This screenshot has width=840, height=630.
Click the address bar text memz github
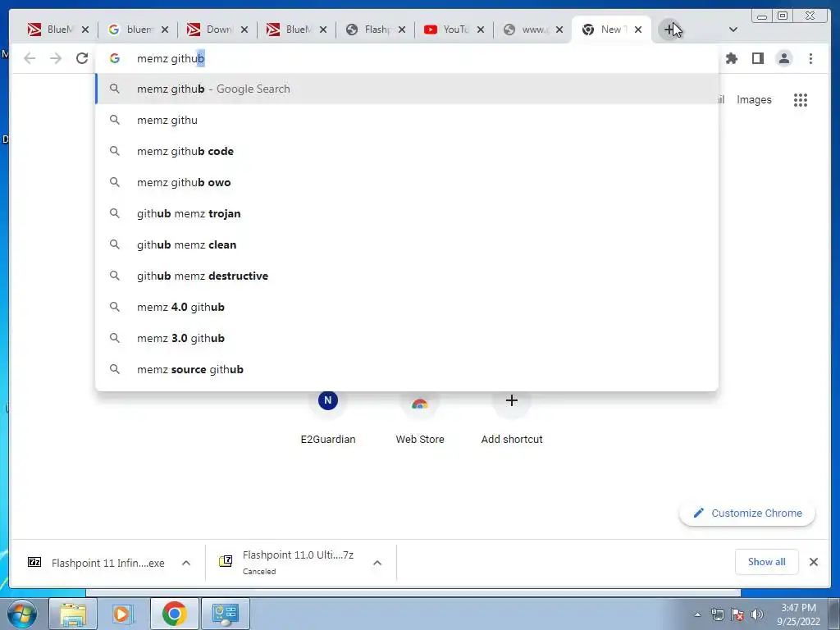point(171,58)
